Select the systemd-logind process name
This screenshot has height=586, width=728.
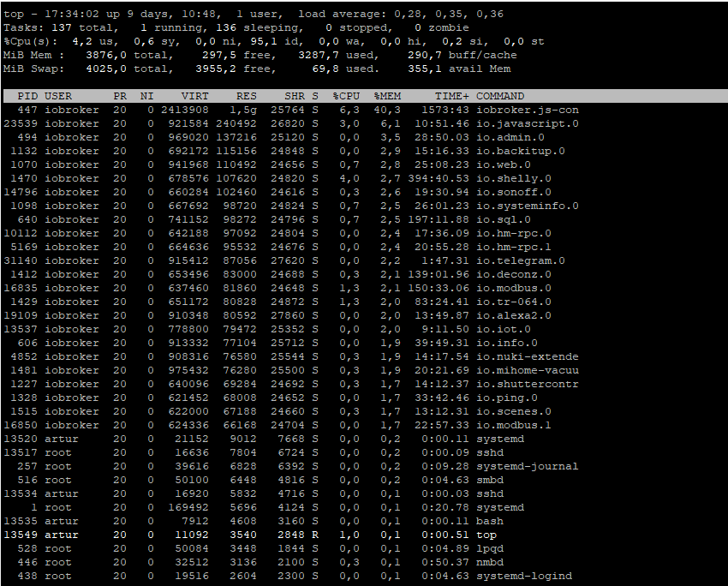[524, 576]
